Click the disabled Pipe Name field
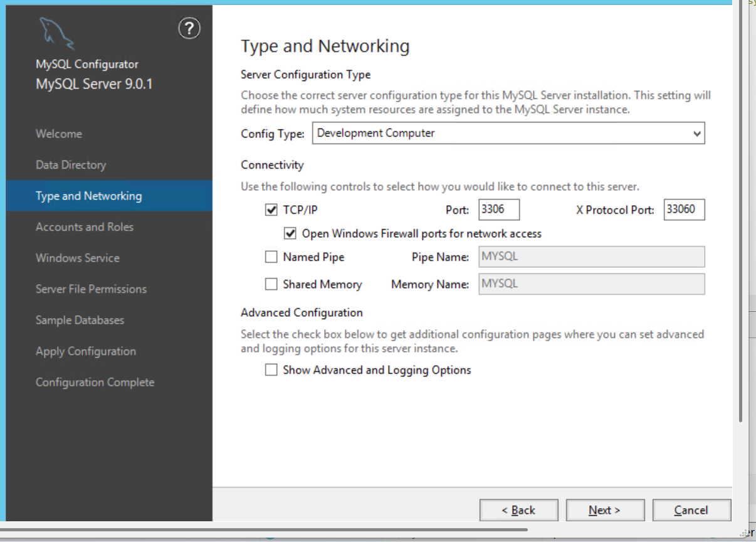Viewport: 756px width, 542px height. [592, 257]
